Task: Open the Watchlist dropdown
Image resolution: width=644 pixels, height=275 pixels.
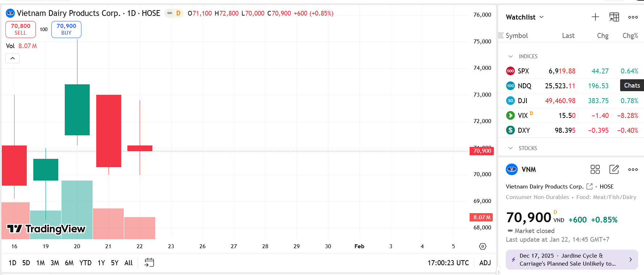Action: click(x=525, y=17)
